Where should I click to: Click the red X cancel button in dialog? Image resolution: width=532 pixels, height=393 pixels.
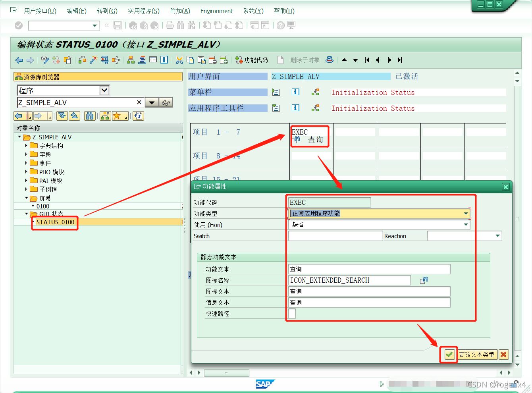coord(503,354)
